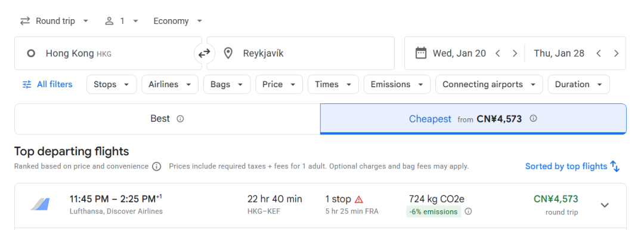Open the Economy cabin class dropdown
This screenshot has height=230, width=644.
[x=178, y=21]
